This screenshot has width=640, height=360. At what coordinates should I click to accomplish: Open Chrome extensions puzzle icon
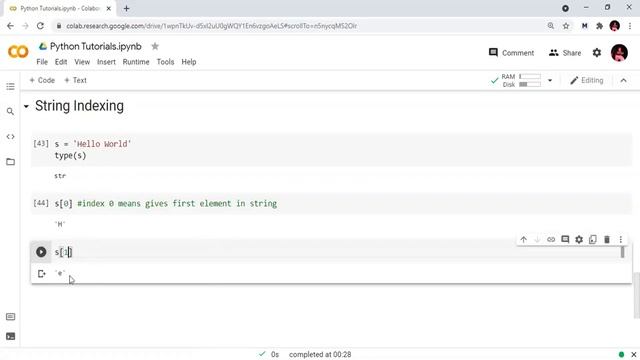[x=599, y=26]
